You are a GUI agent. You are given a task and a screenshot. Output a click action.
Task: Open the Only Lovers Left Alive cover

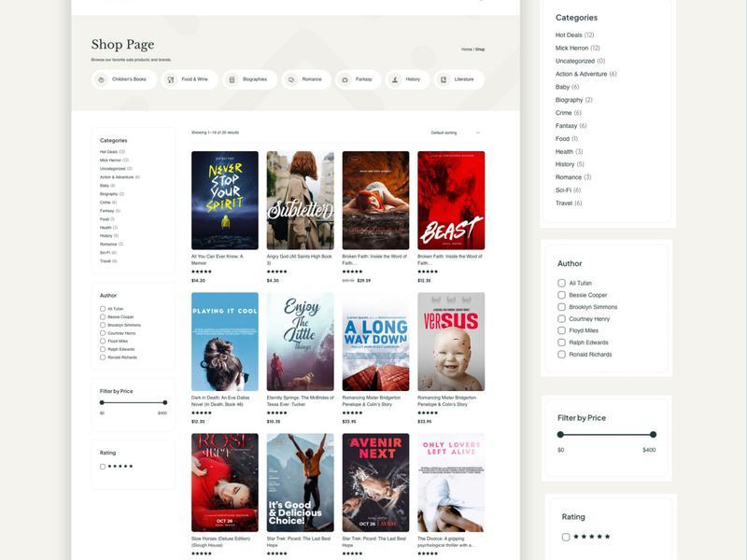pyautogui.click(x=451, y=483)
